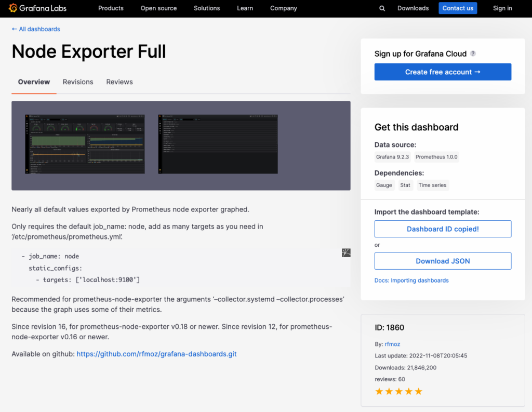Click the job_name: node code line
532x412 pixels.
point(50,256)
